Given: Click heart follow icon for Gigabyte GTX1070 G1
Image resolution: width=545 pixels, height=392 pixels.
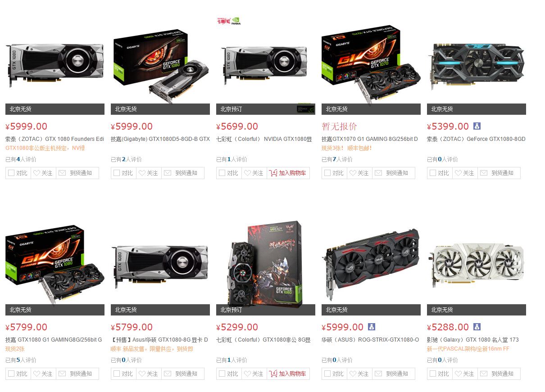Looking at the screenshot, I should tap(353, 173).
